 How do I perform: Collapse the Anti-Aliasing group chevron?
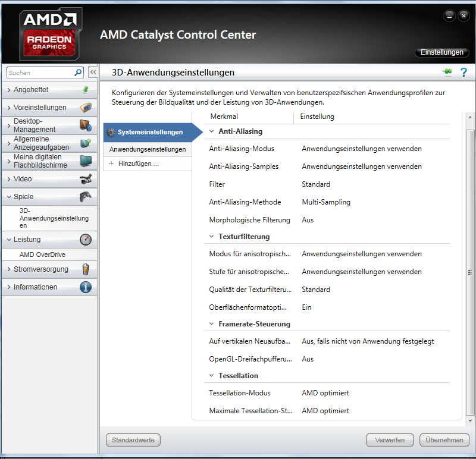tap(212, 131)
